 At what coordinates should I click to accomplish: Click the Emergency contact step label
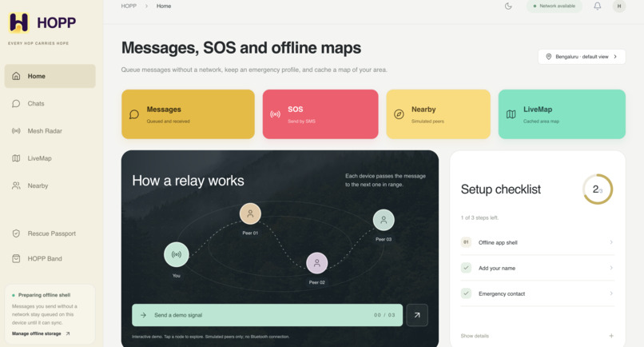[502, 293]
